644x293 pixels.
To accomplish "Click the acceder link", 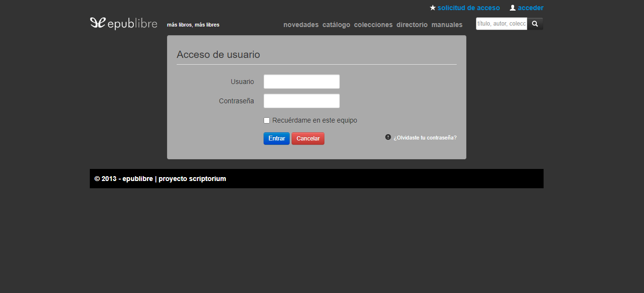I will [530, 7].
